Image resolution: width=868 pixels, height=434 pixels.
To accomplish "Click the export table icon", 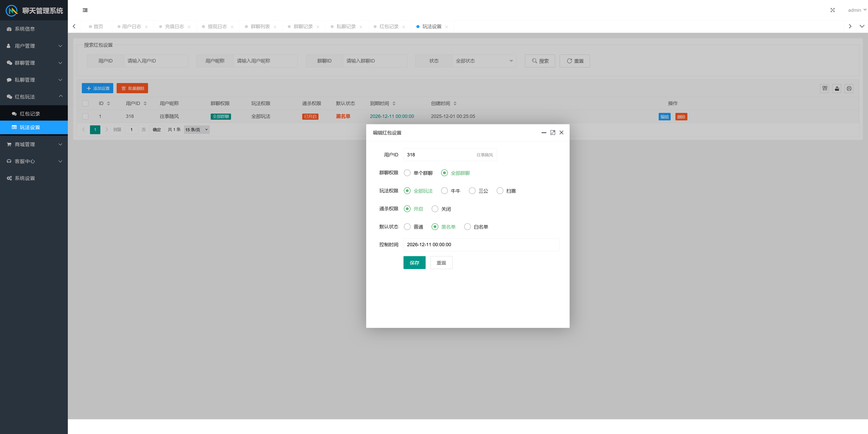I will pos(837,88).
